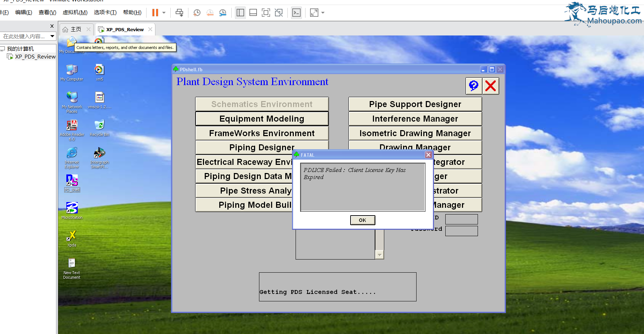The width and height of the screenshot is (644, 334).
Task: Open Interference Manager
Action: point(415,119)
